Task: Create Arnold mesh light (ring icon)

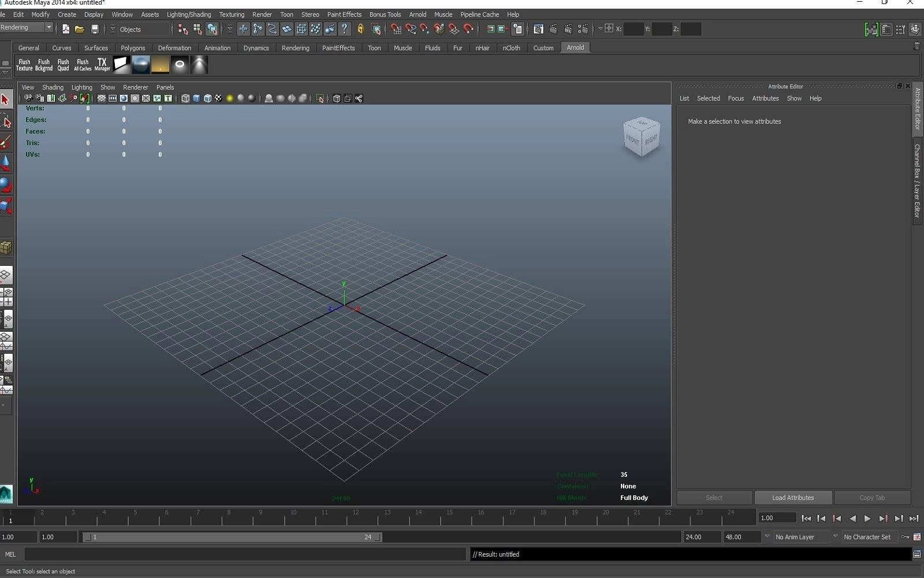Action: point(180,65)
